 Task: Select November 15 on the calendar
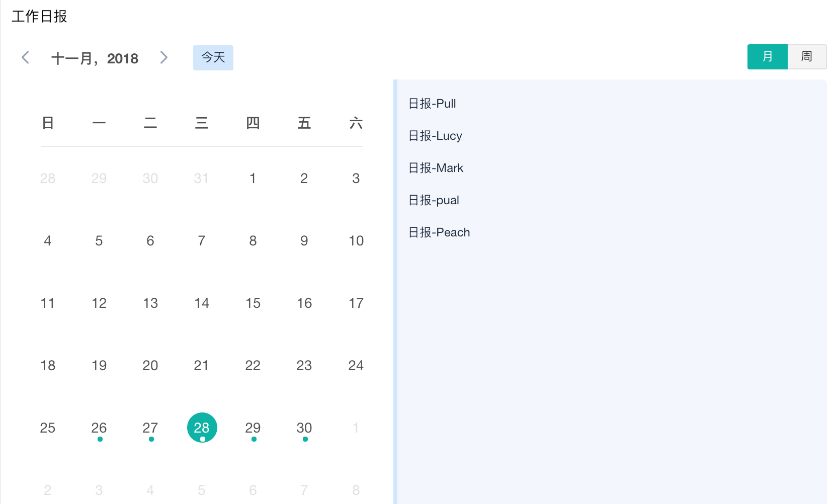253,303
